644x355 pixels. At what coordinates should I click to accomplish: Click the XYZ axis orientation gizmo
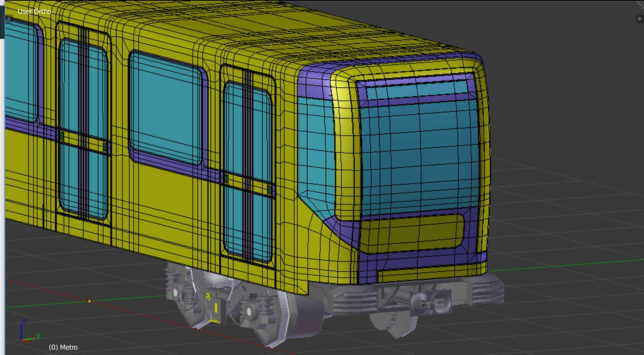coord(30,330)
